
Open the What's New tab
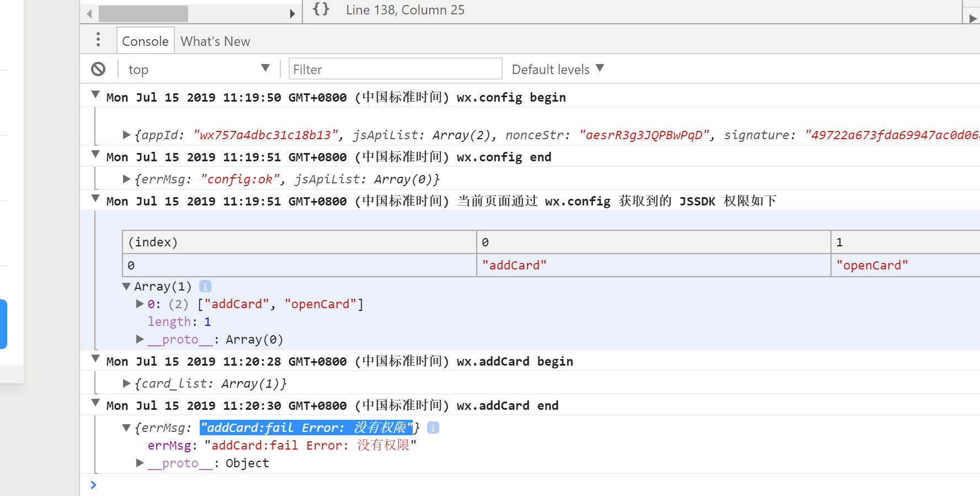click(215, 41)
